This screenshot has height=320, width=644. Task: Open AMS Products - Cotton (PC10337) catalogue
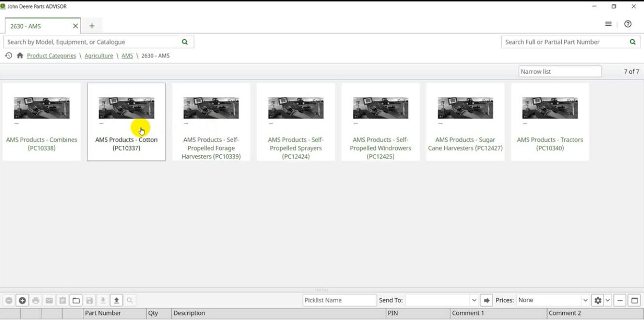tap(126, 122)
